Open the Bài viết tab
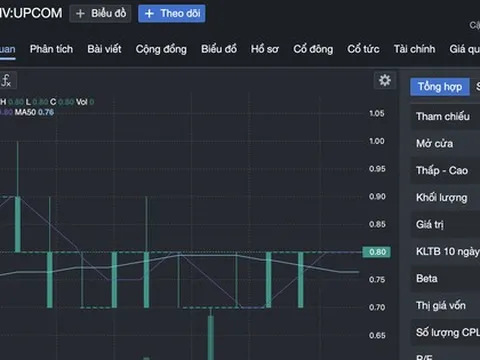 (x=104, y=49)
